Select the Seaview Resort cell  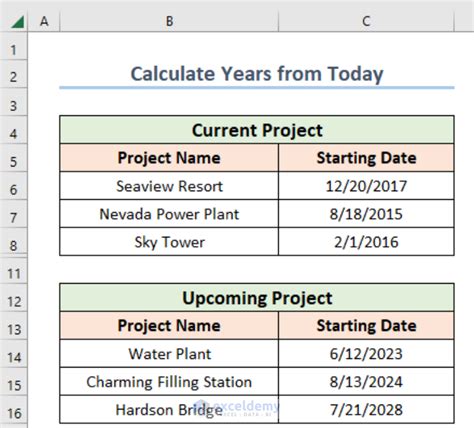coord(169,186)
